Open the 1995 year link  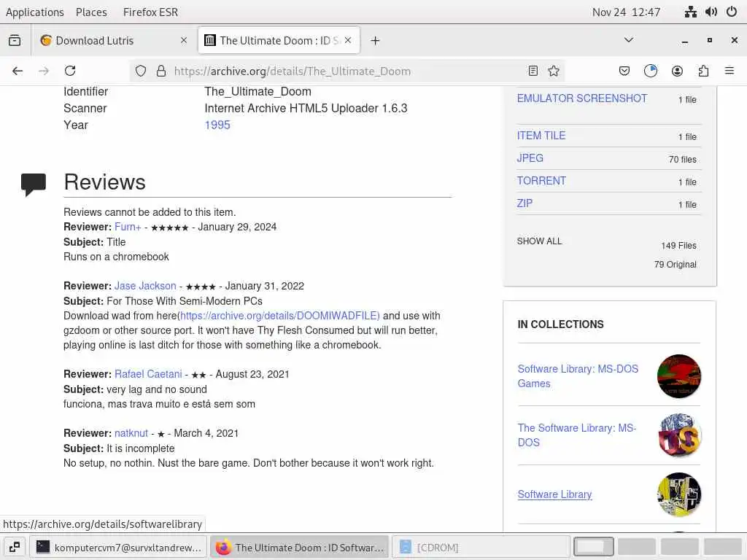217,125
